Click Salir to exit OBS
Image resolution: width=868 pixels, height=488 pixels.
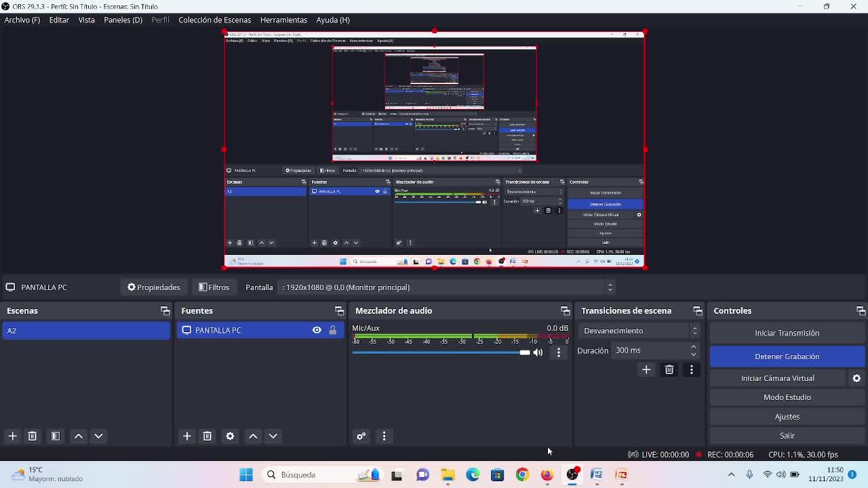(787, 436)
